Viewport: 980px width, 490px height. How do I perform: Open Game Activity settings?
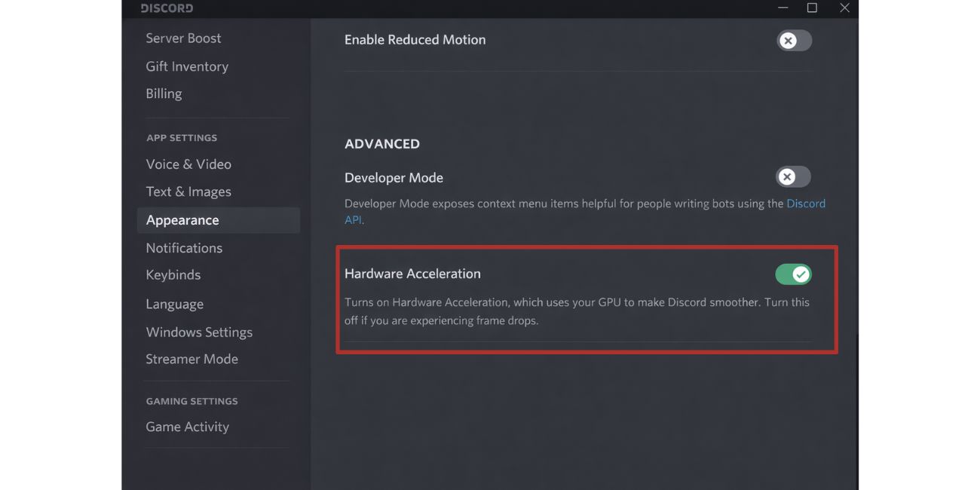point(187,426)
